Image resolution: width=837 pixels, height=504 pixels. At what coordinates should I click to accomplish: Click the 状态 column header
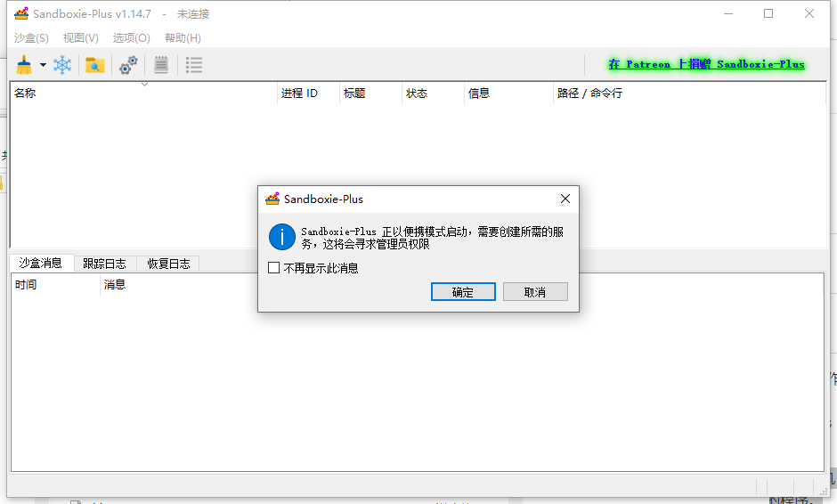433,93
